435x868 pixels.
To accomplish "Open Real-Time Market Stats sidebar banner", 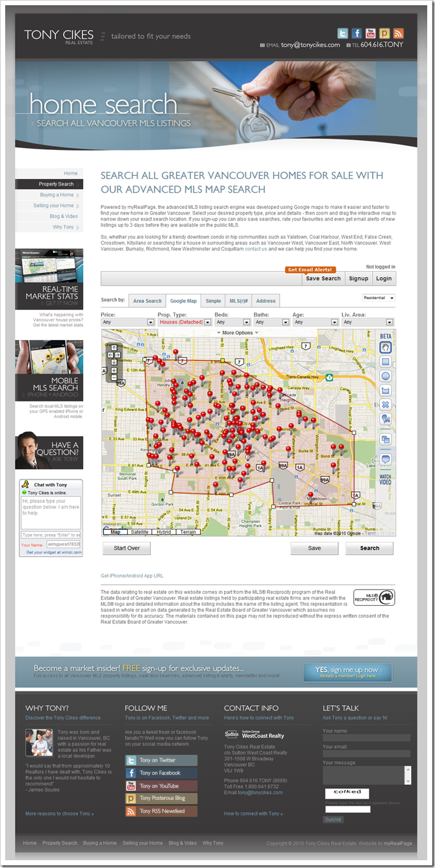I will tap(49, 279).
